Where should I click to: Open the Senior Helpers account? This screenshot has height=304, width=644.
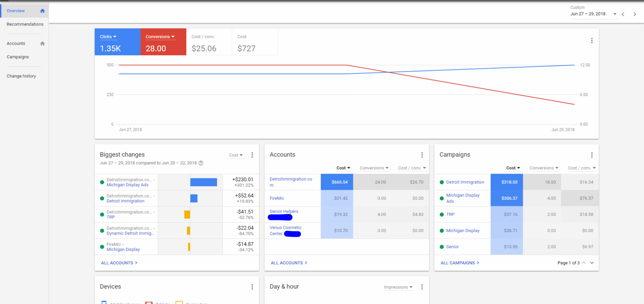(x=284, y=212)
